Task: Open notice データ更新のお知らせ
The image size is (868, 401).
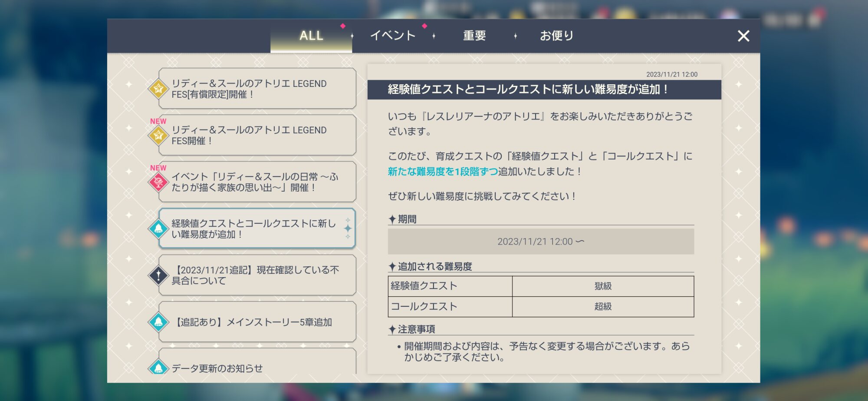Action: pyautogui.click(x=257, y=361)
